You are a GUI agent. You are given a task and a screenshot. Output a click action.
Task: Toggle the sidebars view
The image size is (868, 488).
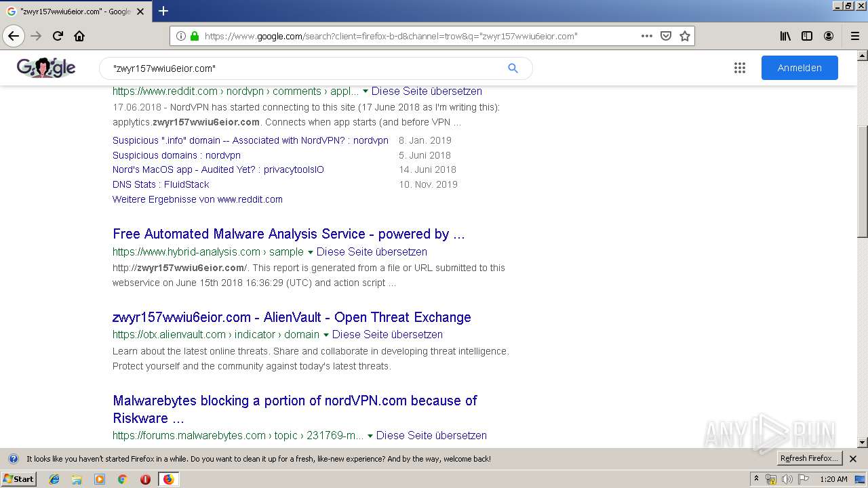tap(807, 36)
